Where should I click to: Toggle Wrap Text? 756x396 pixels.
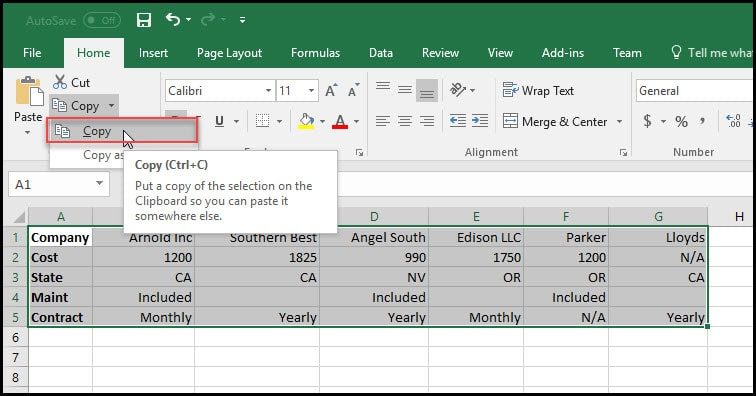point(538,91)
